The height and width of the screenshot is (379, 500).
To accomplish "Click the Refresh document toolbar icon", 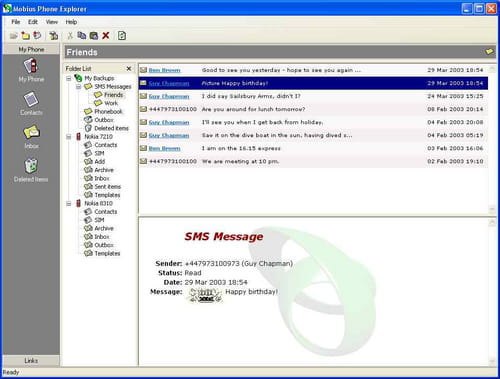I will (x=122, y=35).
